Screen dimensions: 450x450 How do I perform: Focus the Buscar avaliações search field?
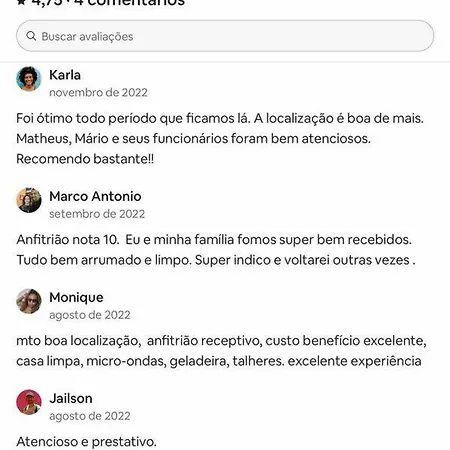coord(225,36)
